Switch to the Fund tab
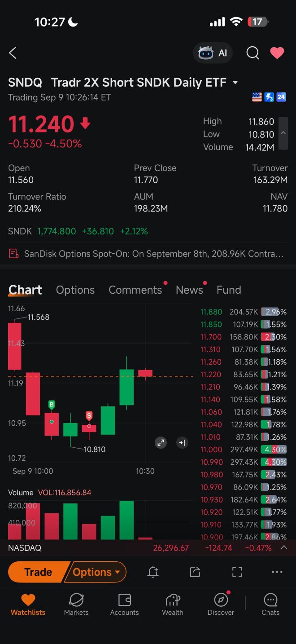This screenshot has width=296, height=644. pyautogui.click(x=229, y=290)
